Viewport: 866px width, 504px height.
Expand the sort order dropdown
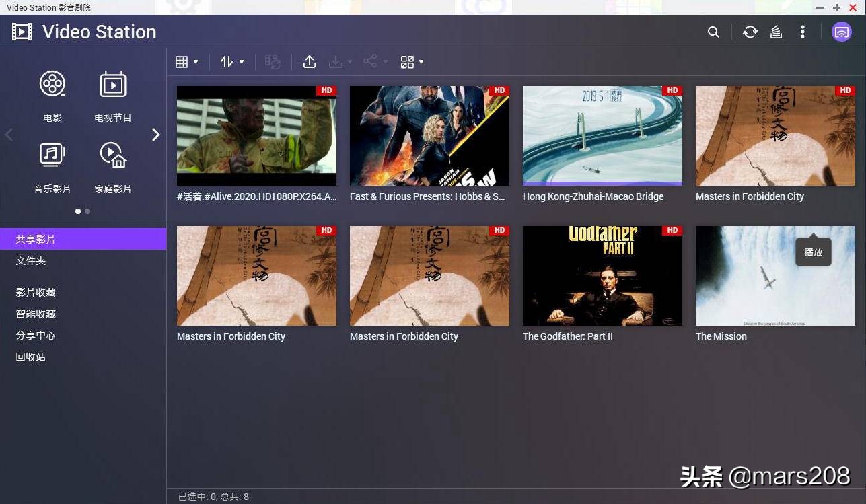231,62
